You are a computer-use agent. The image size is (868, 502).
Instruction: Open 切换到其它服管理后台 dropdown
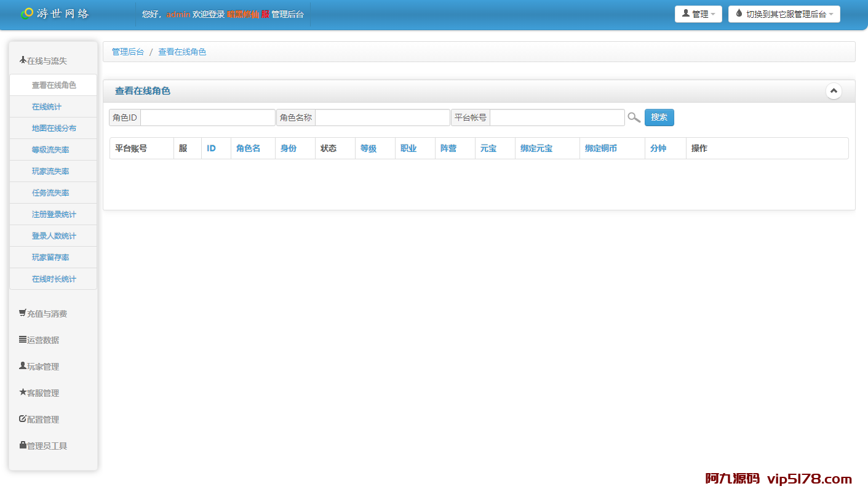click(x=784, y=14)
